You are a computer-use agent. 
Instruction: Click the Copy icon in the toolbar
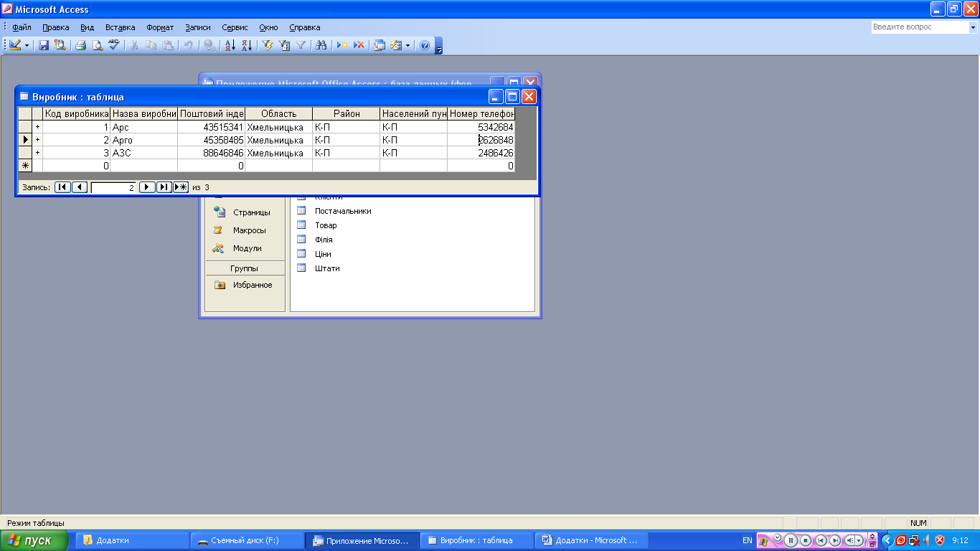[x=151, y=44]
